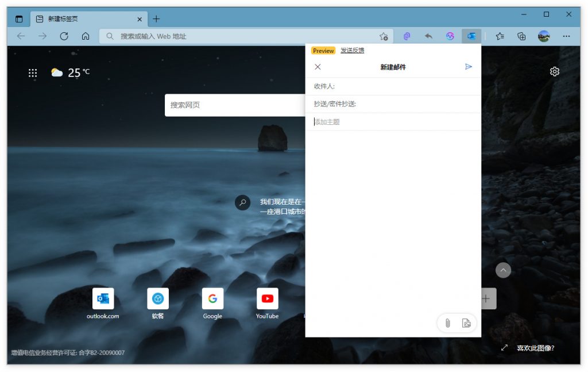Image resolution: width=588 pixels, height=372 pixels.
Task: Open the Favorites list icon
Action: (500, 36)
